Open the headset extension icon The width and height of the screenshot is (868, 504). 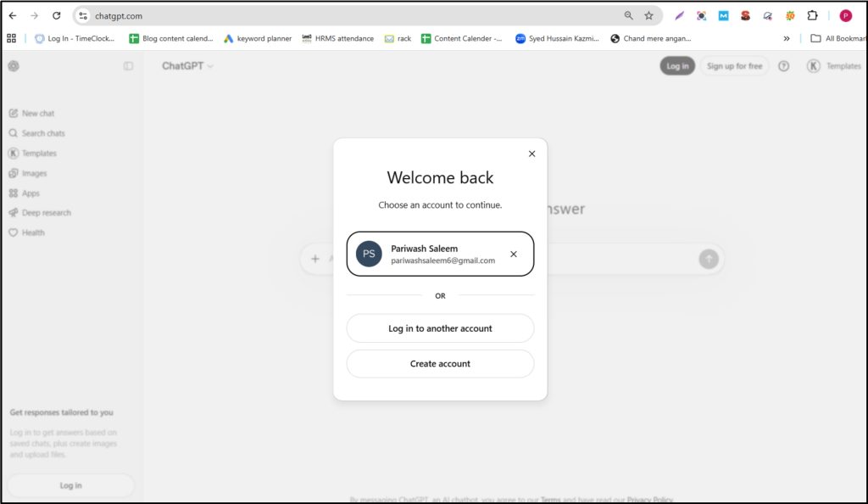pyautogui.click(x=768, y=15)
